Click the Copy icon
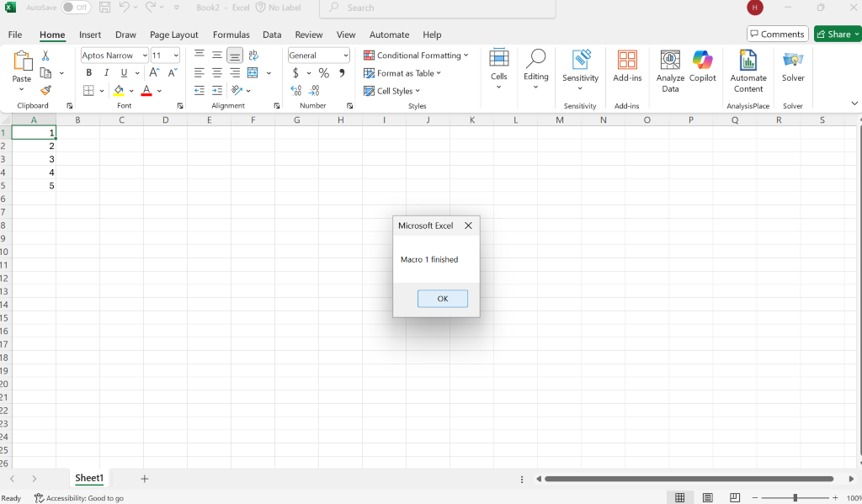Image resolution: width=862 pixels, height=504 pixels. click(45, 72)
